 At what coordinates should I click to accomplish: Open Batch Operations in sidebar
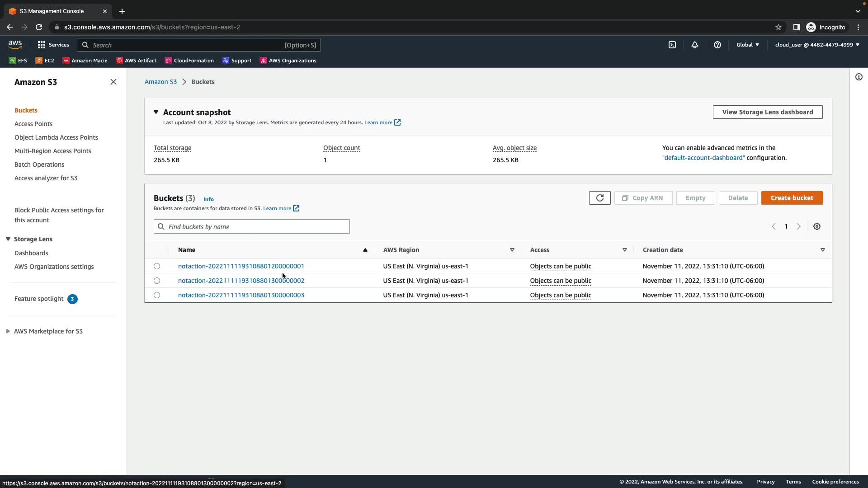coord(39,164)
